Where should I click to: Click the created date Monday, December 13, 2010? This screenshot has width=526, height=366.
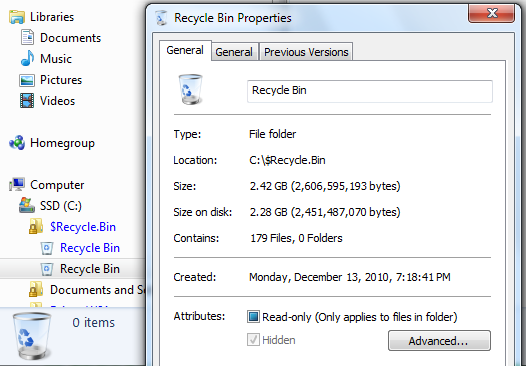coord(350,277)
